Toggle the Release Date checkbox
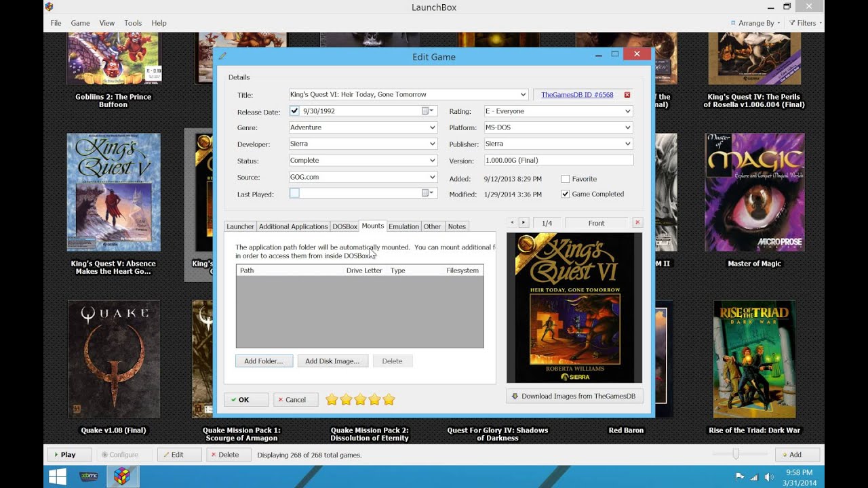Viewport: 868px width, 488px height. point(294,111)
